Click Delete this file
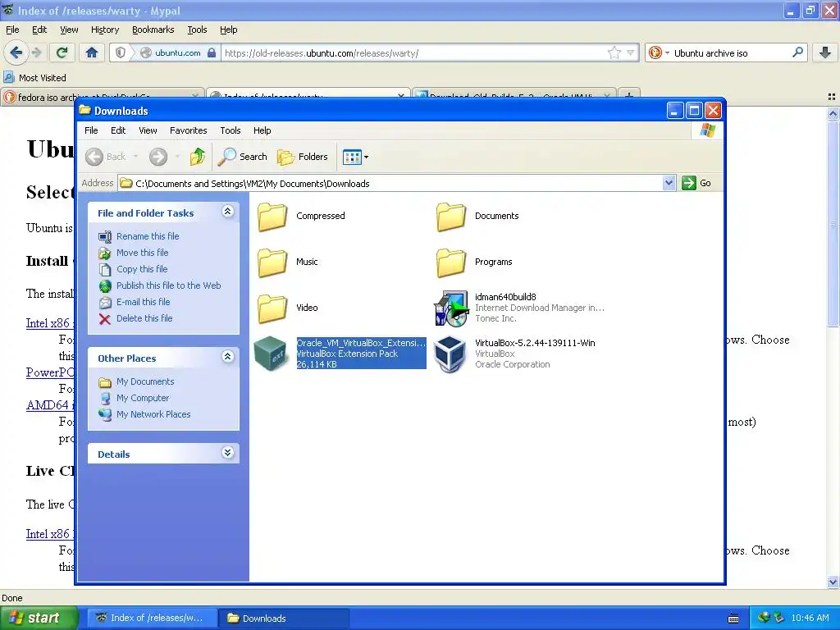 tap(144, 318)
